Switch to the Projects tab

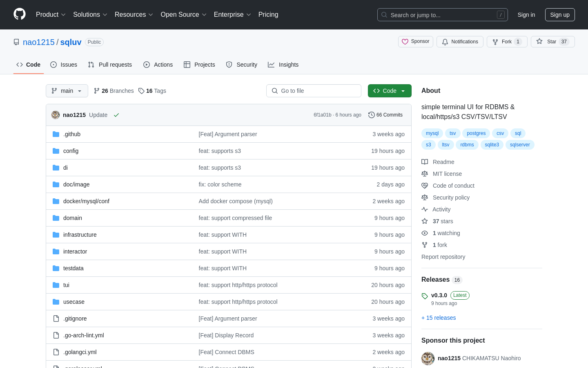point(199,65)
